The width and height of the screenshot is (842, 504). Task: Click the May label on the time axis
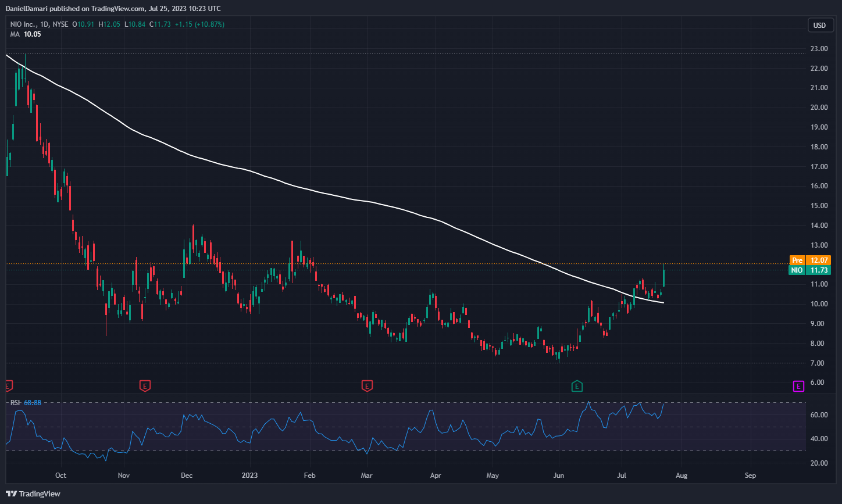click(493, 476)
